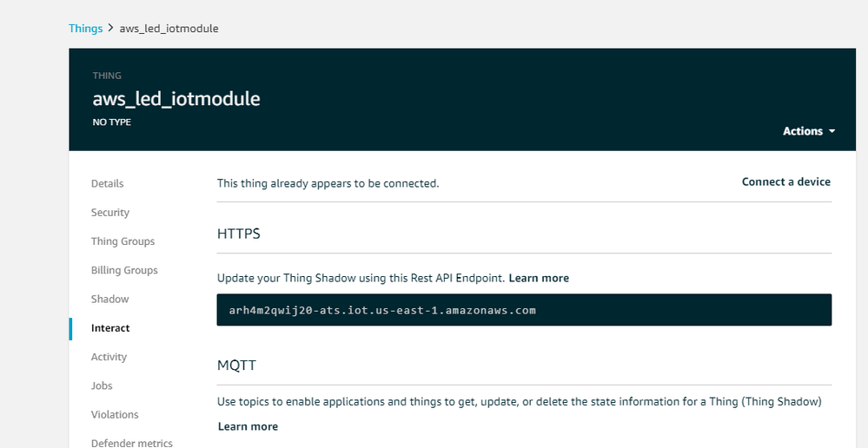Viewport: 868px width, 448px height.
Task: Click the Connect a device button
Action: pyautogui.click(x=785, y=182)
